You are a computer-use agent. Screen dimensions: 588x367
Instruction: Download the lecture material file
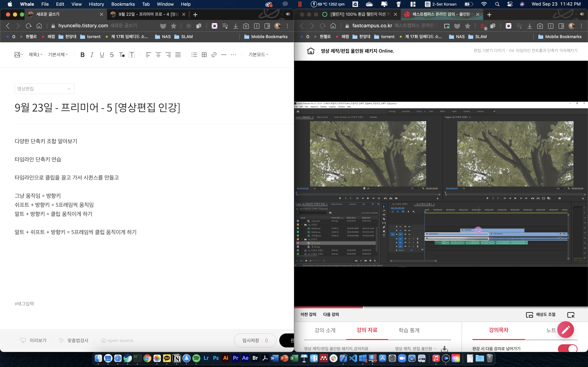pos(444,349)
